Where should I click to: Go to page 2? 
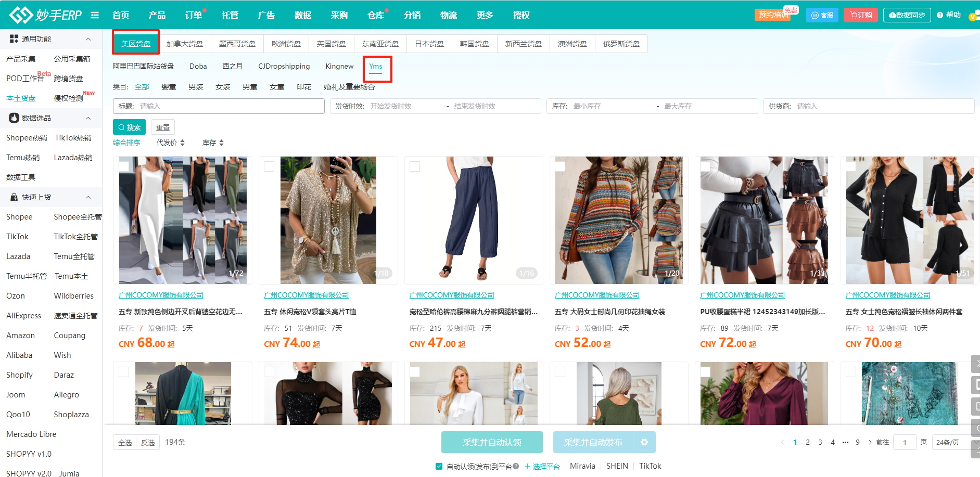pos(808,442)
